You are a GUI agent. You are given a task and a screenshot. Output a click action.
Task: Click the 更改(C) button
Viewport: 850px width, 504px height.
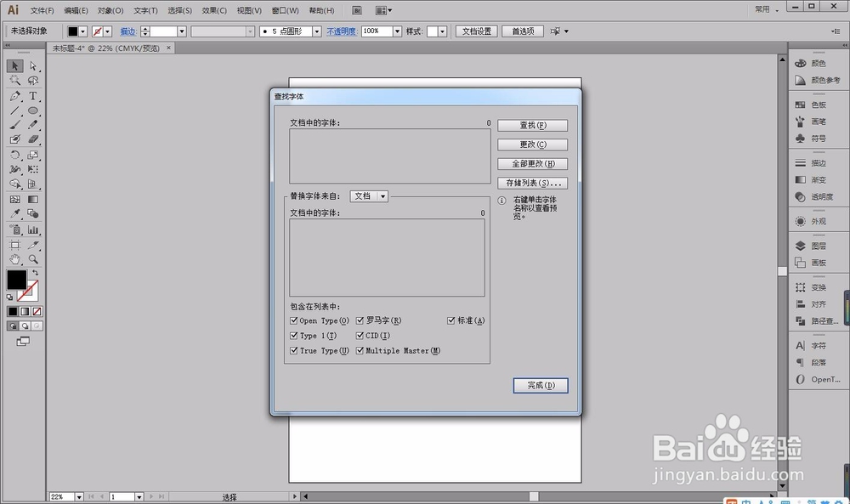[x=532, y=144]
